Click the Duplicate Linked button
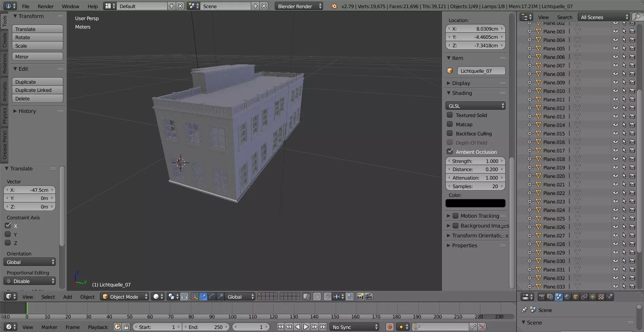The width and height of the screenshot is (644, 332). point(37,90)
